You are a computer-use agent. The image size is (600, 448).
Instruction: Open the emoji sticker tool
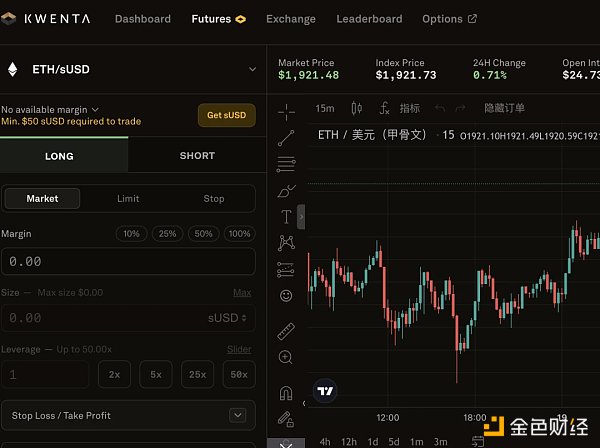[286, 296]
